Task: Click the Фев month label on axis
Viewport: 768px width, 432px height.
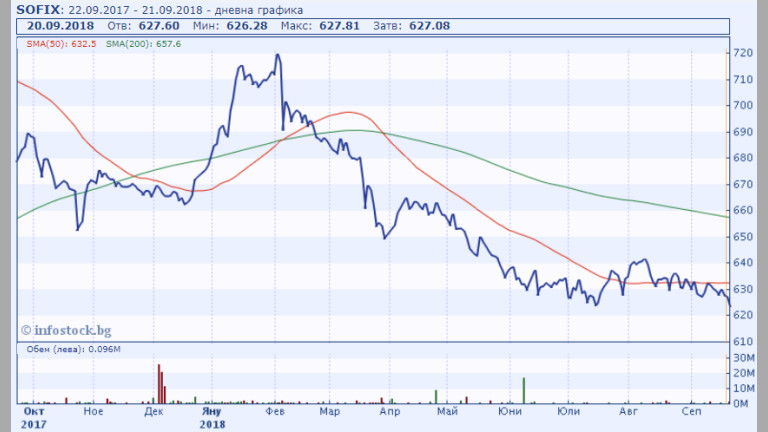Action: coord(271,411)
